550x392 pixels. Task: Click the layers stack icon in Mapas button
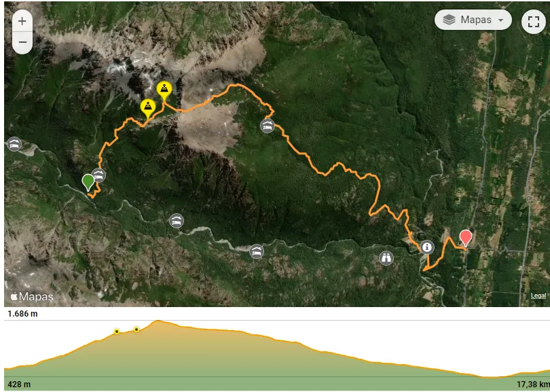tap(449, 20)
